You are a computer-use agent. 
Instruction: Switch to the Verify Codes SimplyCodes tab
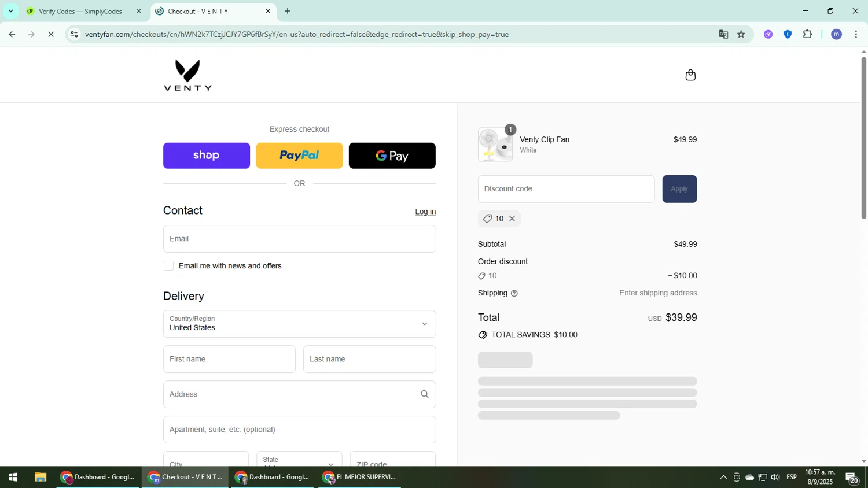pos(80,11)
